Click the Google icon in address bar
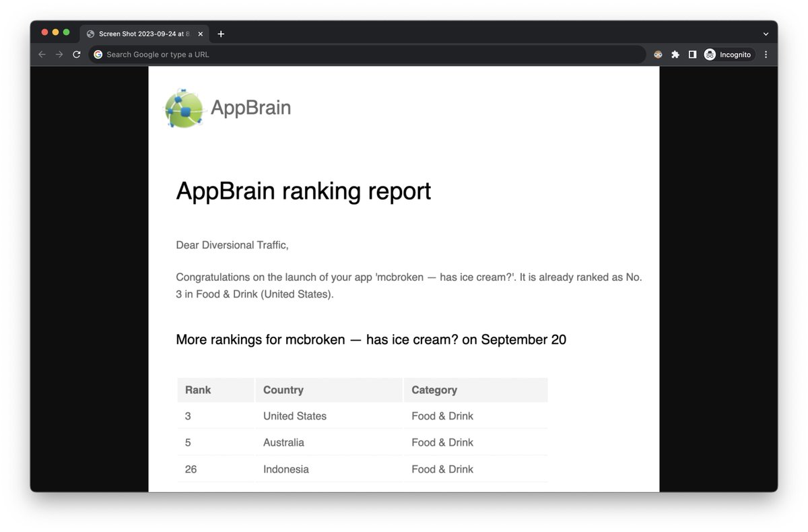 click(98, 55)
